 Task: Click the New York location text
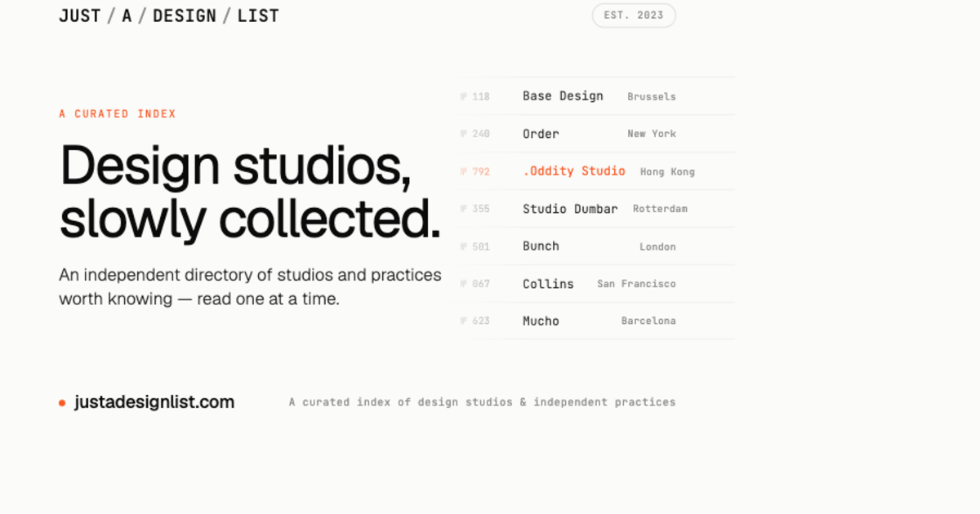tap(652, 134)
